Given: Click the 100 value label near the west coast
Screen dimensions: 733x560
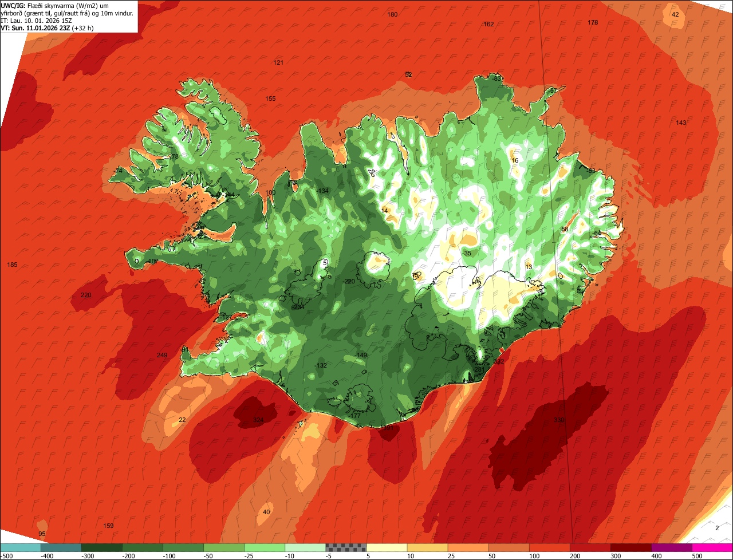Looking at the screenshot, I should pyautogui.click(x=270, y=192).
